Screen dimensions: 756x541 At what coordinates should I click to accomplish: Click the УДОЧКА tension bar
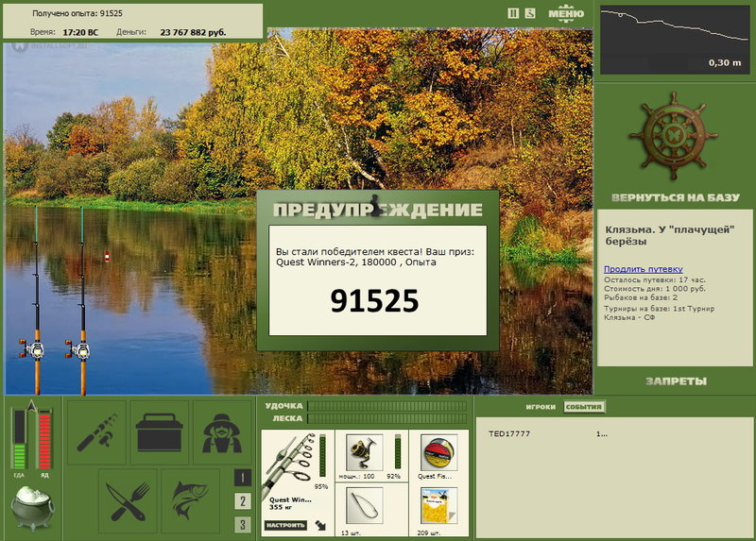click(x=387, y=406)
